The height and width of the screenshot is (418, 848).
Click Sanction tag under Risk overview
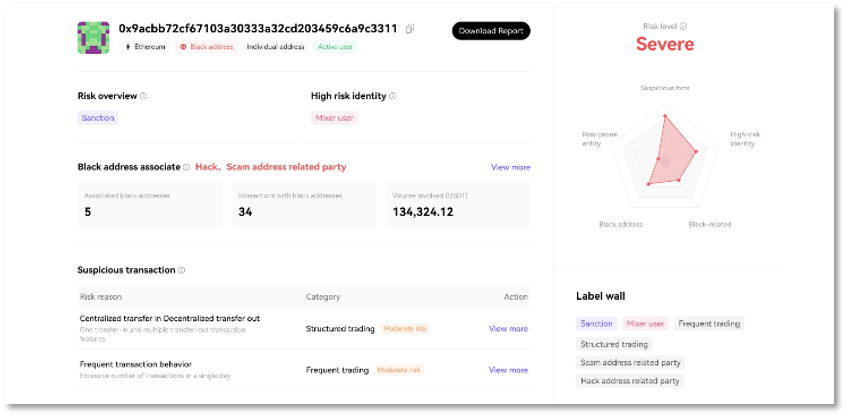[x=98, y=118]
